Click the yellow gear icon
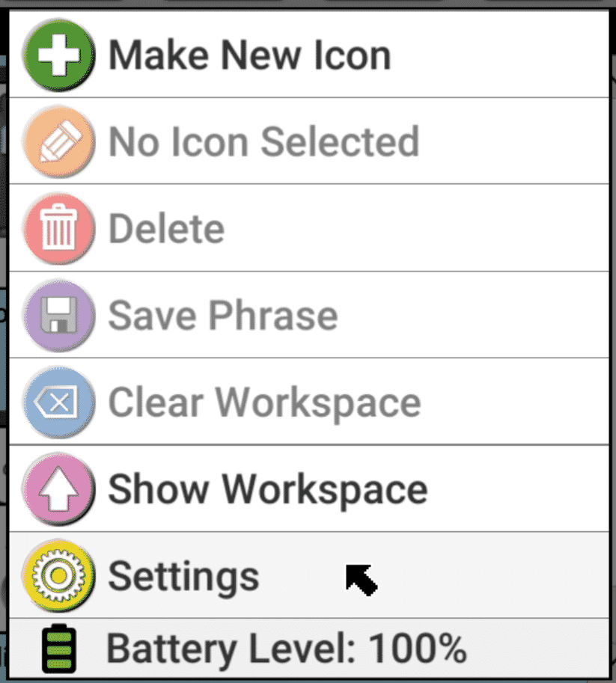616x683 pixels. (x=59, y=576)
